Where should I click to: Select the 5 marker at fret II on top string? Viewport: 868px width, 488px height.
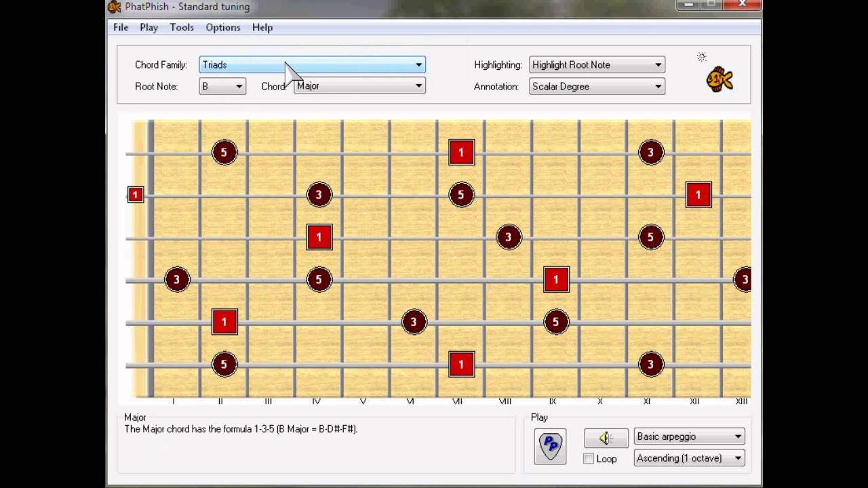pyautogui.click(x=224, y=152)
